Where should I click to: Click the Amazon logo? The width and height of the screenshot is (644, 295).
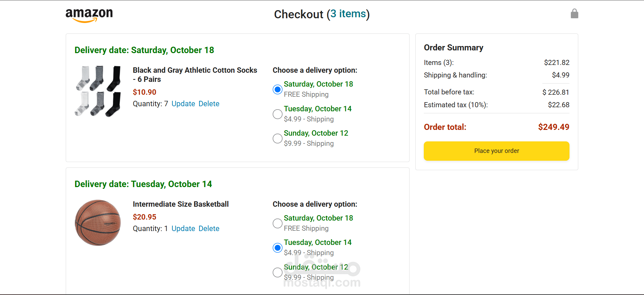pos(89,15)
